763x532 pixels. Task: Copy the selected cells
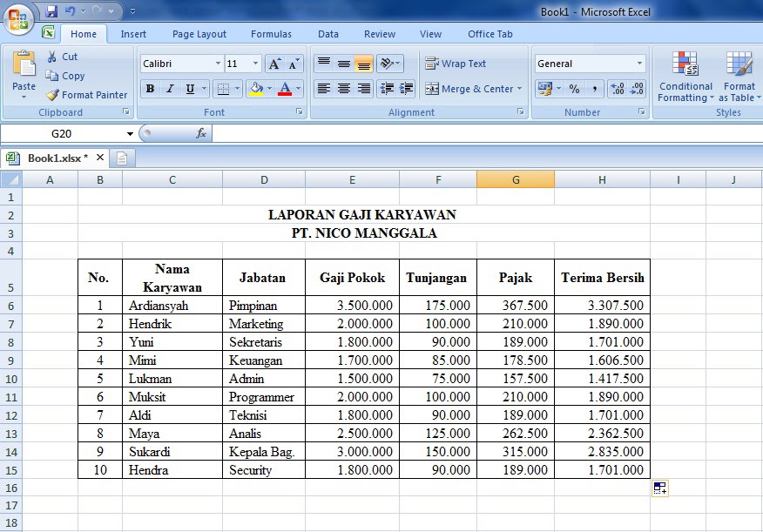pyautogui.click(x=65, y=76)
